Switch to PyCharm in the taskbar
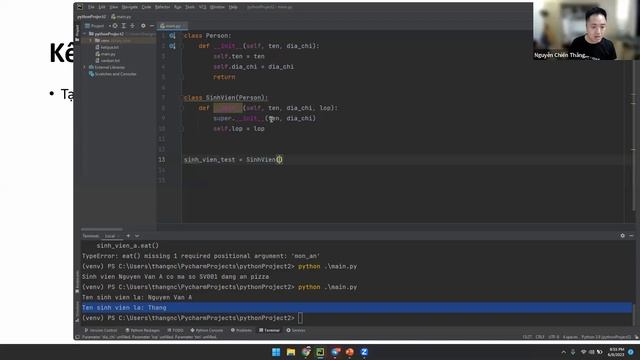This screenshot has width=640, height=360. pyautogui.click(x=320, y=352)
